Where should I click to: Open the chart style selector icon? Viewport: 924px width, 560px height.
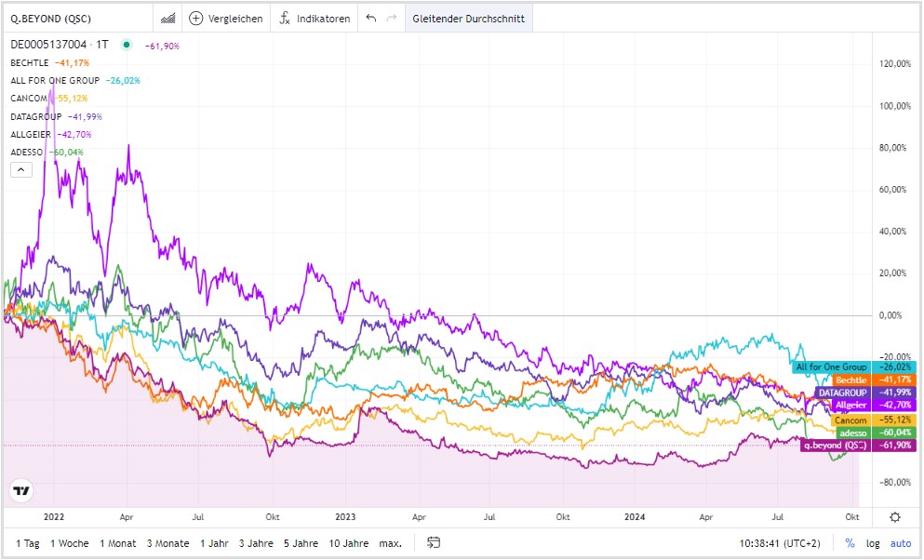coord(168,18)
